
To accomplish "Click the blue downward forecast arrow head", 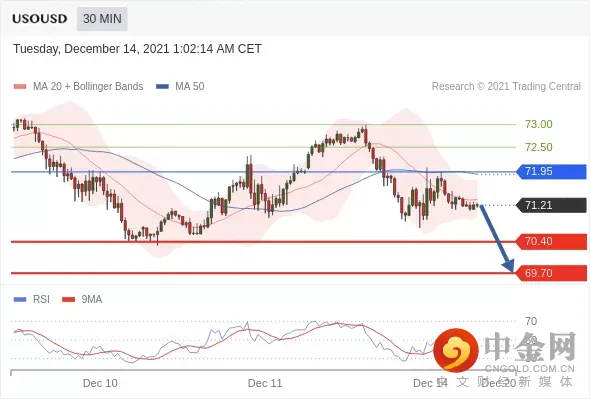I will (x=509, y=265).
